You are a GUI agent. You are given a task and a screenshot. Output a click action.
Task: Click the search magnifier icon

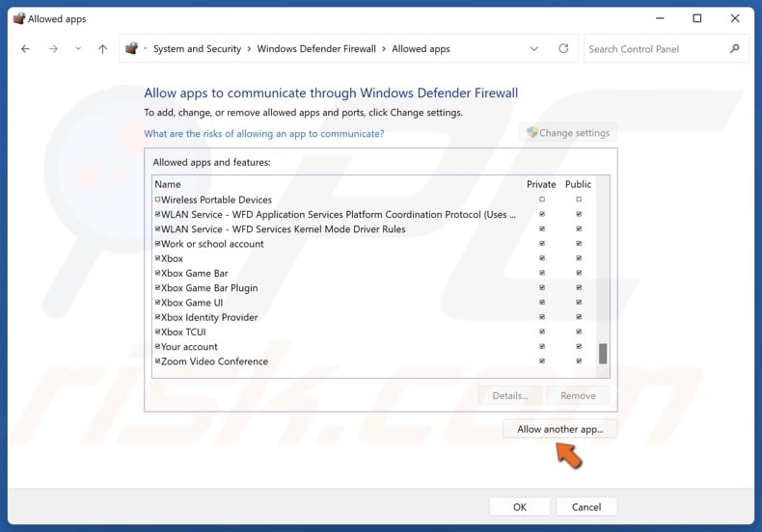pyautogui.click(x=735, y=48)
